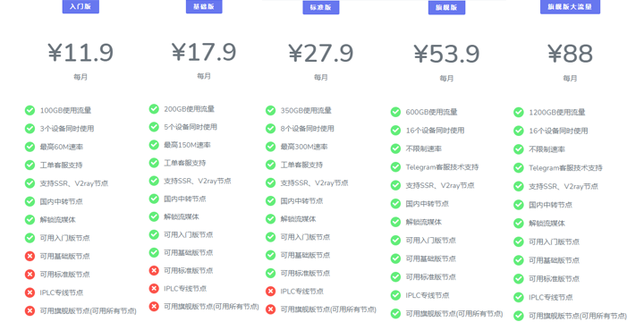Click red cross beside 可用标准版节点 in ¥17.9 plan
This screenshot has height=322, width=644.
point(154,271)
